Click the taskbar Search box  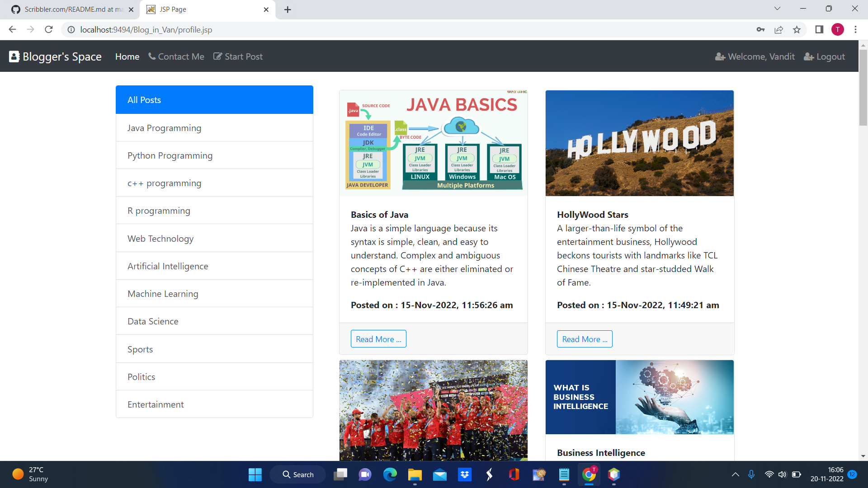click(x=297, y=474)
